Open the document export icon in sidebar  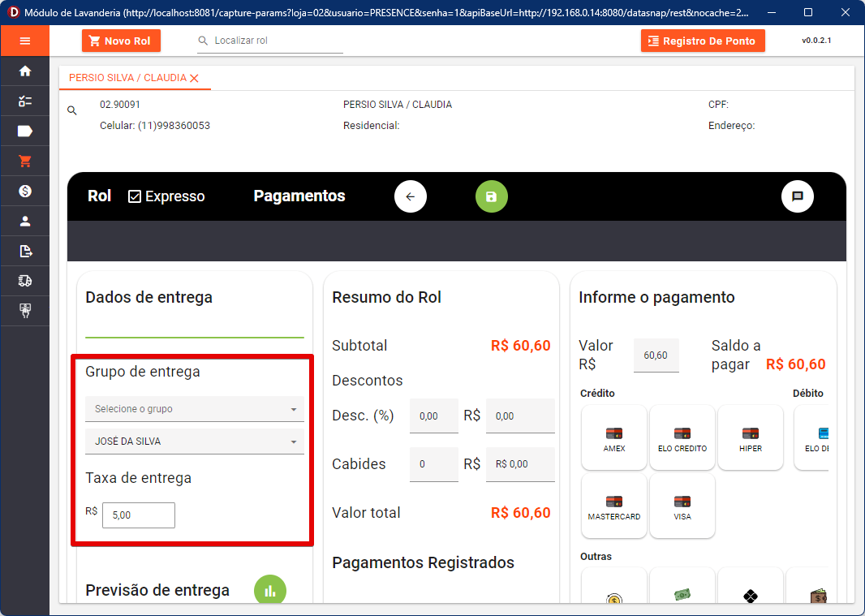(25, 251)
